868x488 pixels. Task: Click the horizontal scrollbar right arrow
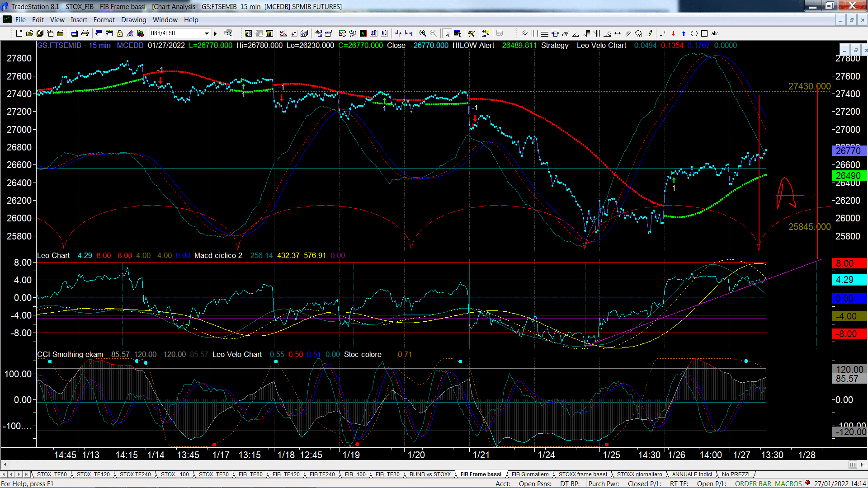tap(863, 465)
